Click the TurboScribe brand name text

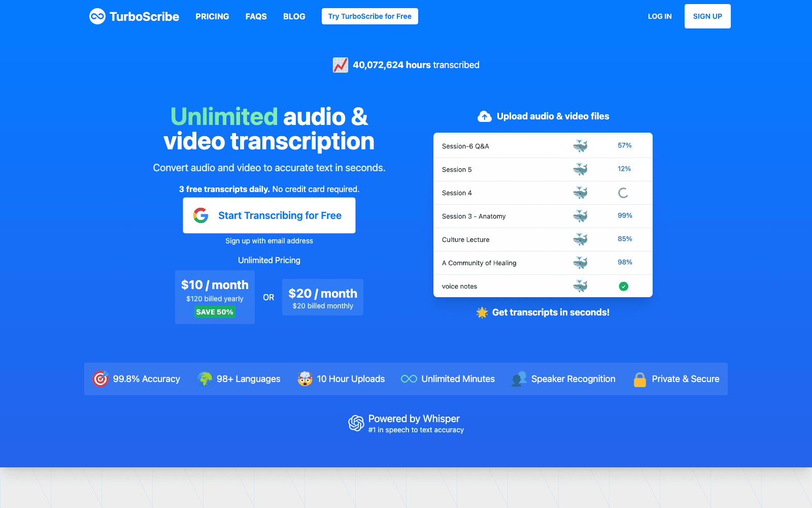(x=144, y=17)
